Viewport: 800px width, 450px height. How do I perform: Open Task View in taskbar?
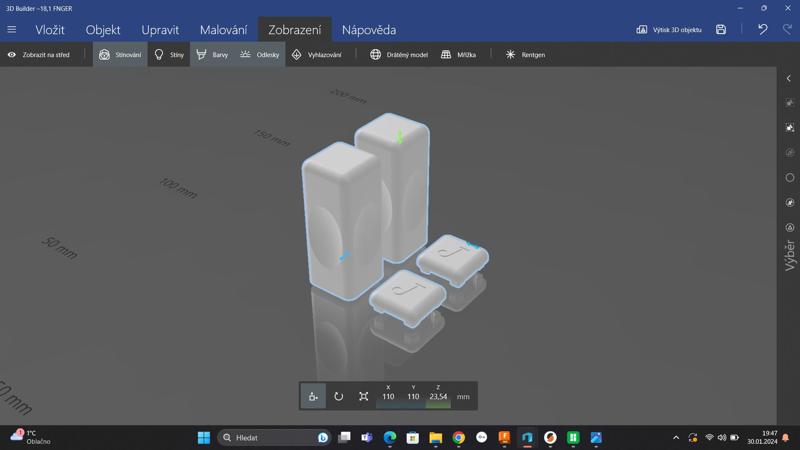344,438
